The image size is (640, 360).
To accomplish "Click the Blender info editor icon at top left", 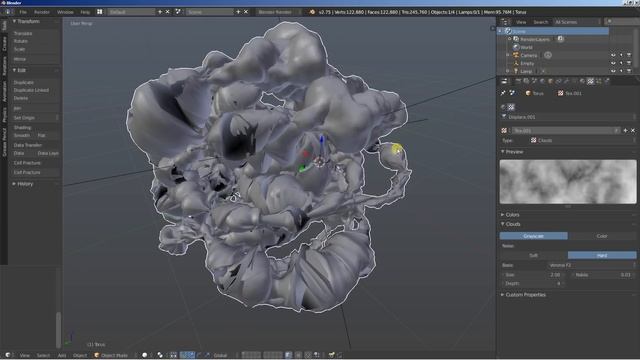I will 7,12.
